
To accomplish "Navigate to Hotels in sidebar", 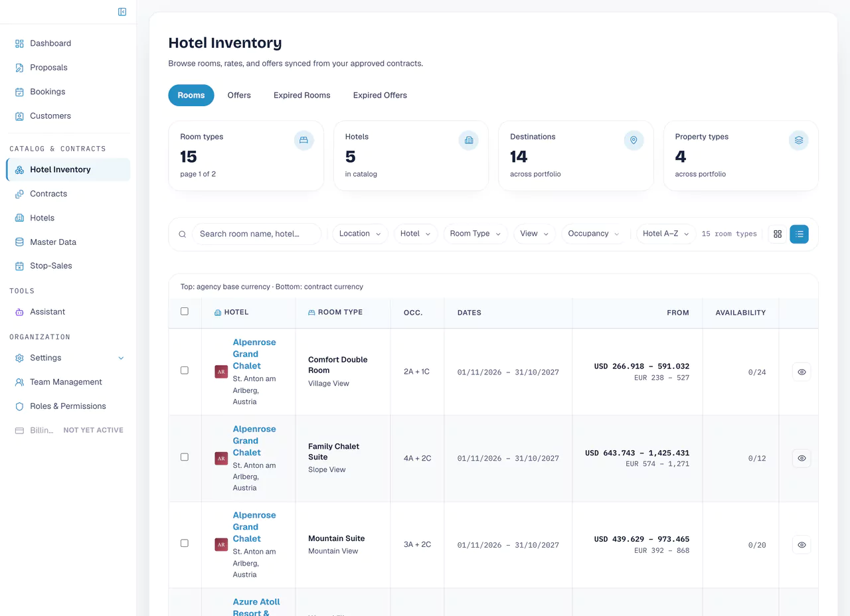I will tap(68, 218).
